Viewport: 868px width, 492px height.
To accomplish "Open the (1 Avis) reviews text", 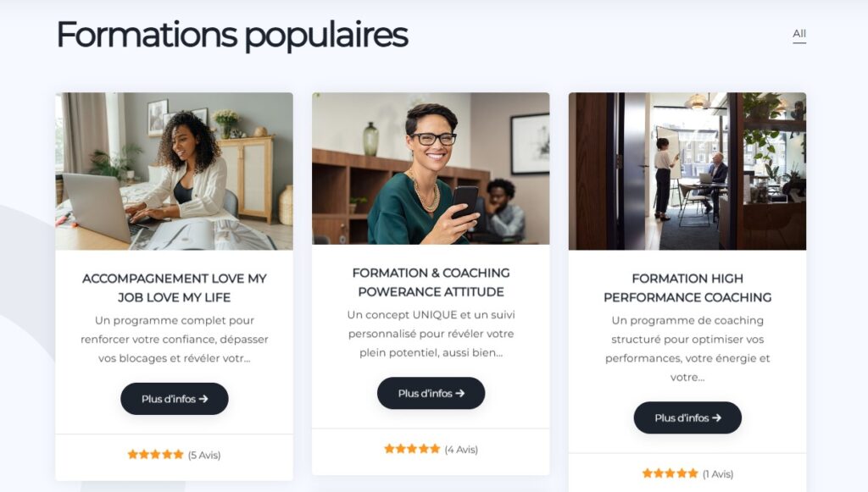I will point(718,474).
